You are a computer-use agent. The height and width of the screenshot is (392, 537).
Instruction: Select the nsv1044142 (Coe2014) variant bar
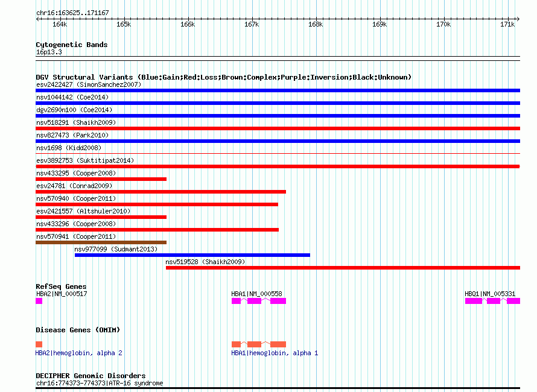(x=278, y=103)
